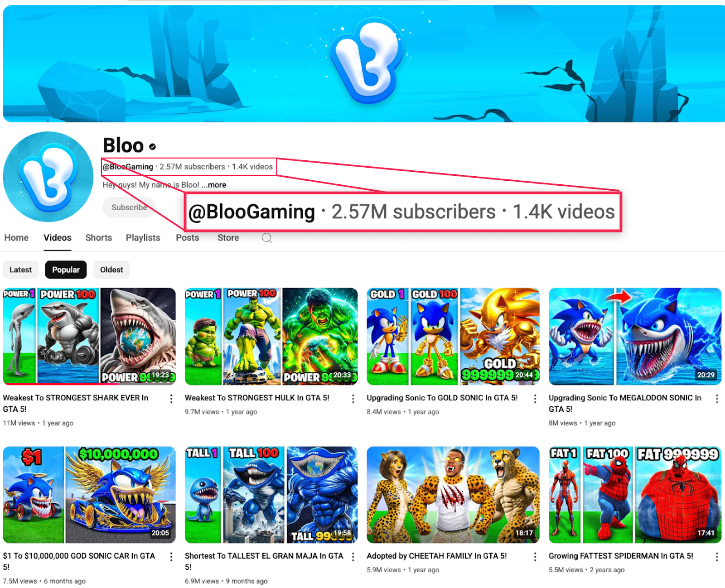The height and width of the screenshot is (588, 725).
Task: Switch to the Shorts tab
Action: [x=99, y=238]
